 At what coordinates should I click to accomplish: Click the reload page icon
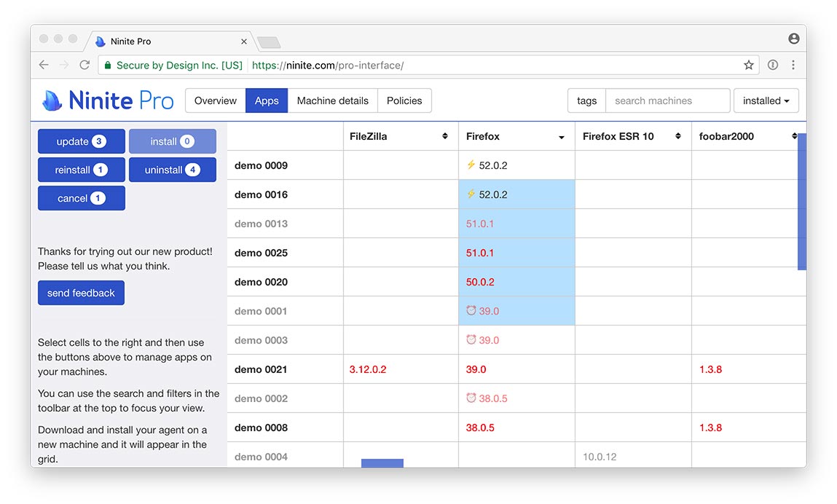85,65
